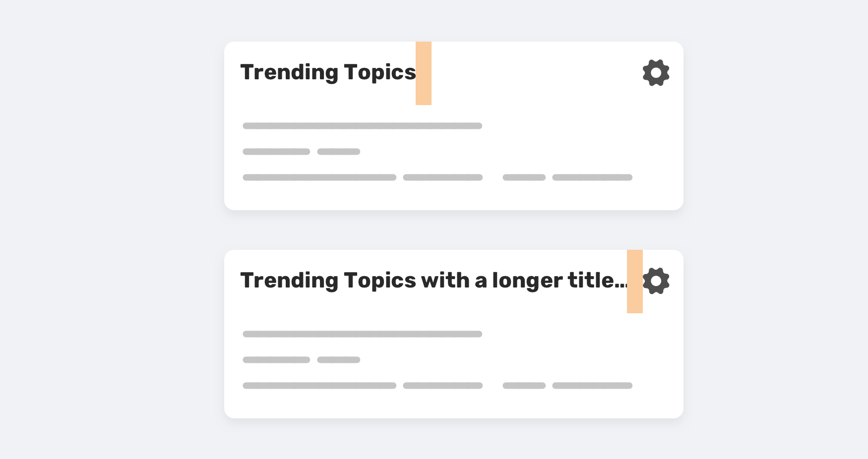The width and height of the screenshot is (868, 459).
Task: Click the top placeholder line in the longer-title card
Action: (x=362, y=334)
